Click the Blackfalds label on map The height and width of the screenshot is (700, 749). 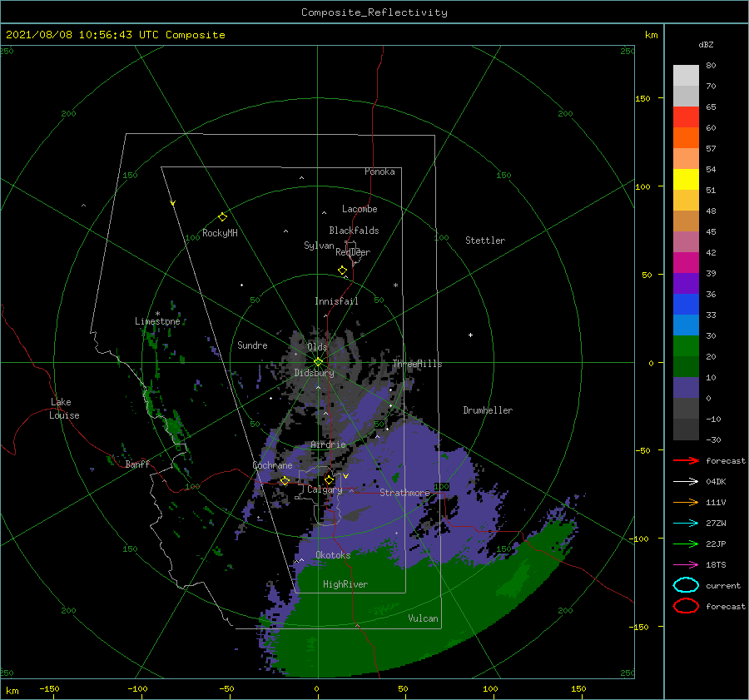(354, 231)
